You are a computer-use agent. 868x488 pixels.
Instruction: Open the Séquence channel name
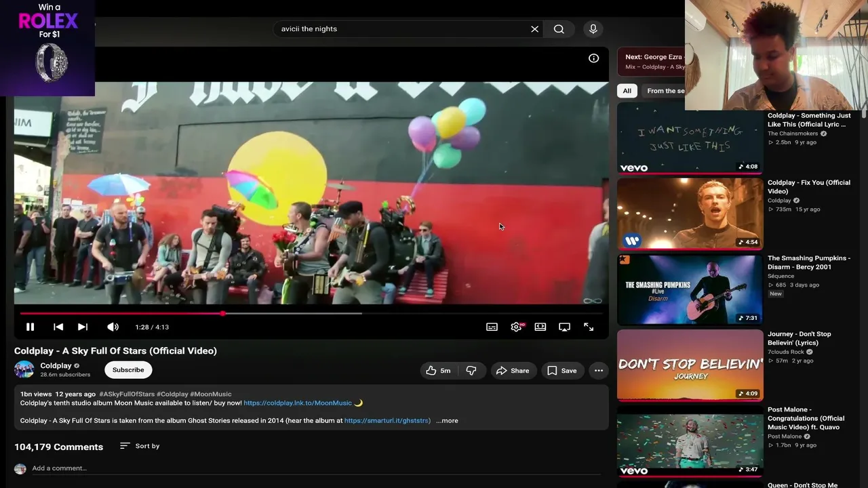tap(781, 276)
